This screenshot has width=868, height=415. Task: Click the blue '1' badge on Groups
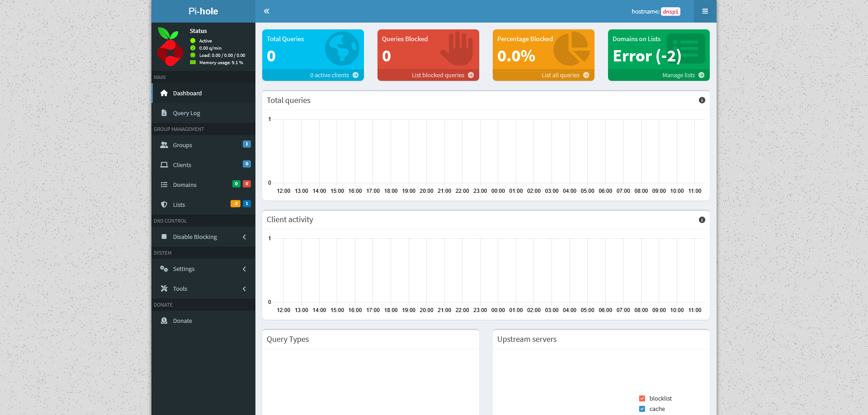click(x=247, y=144)
